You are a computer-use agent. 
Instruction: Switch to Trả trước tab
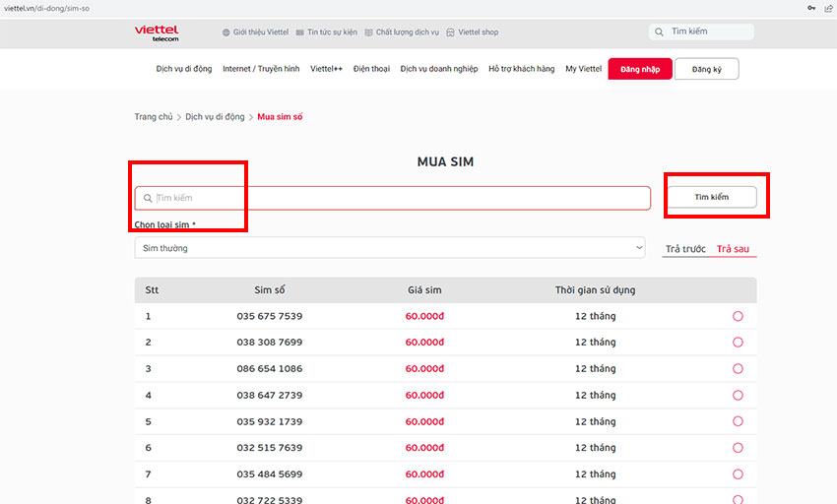tap(685, 249)
